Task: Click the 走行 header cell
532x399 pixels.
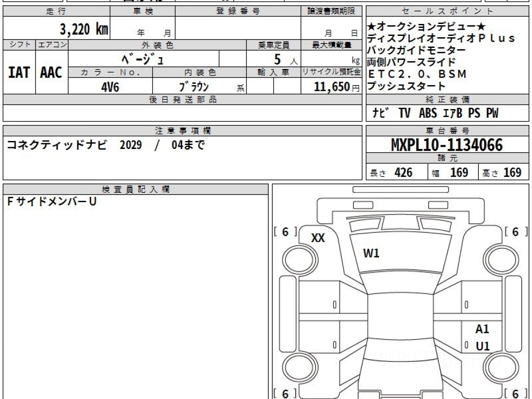Action: tap(56, 12)
